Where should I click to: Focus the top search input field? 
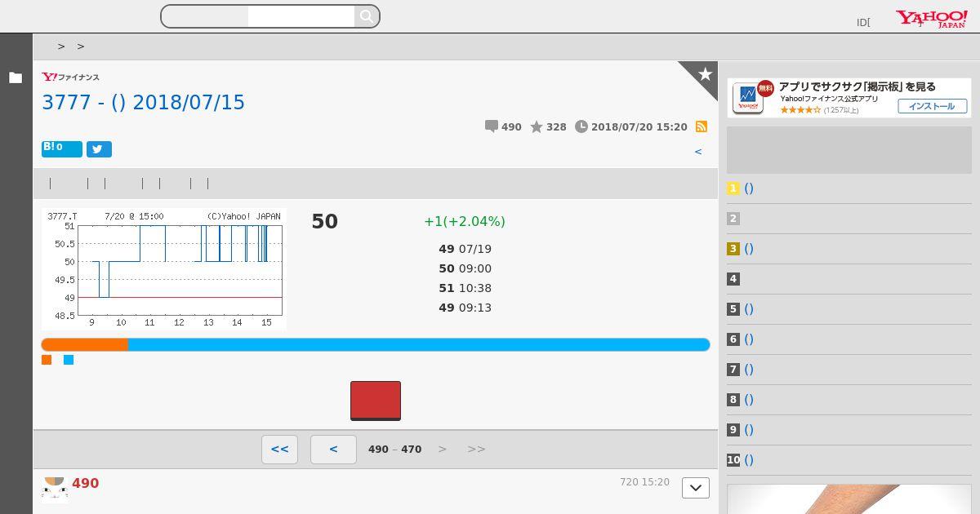pyautogui.click(x=301, y=16)
